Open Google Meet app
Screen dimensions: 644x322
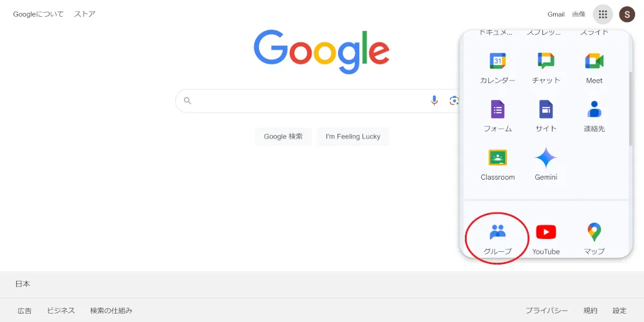tap(594, 68)
